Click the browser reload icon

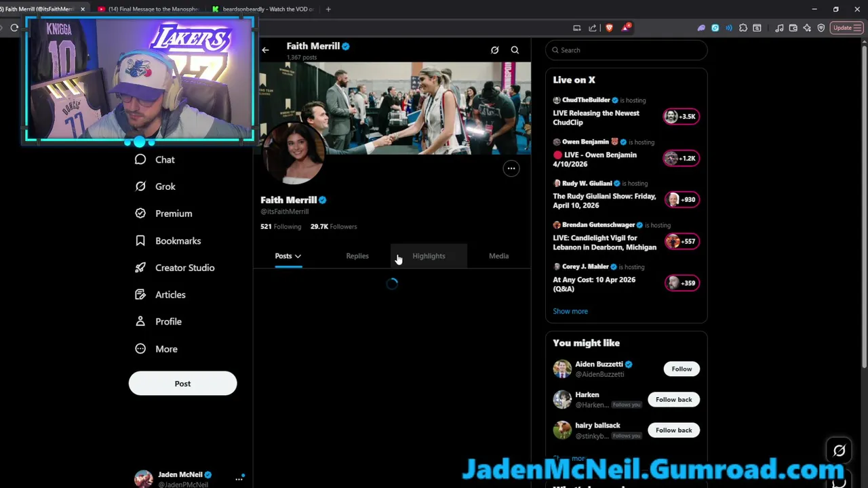(x=14, y=28)
